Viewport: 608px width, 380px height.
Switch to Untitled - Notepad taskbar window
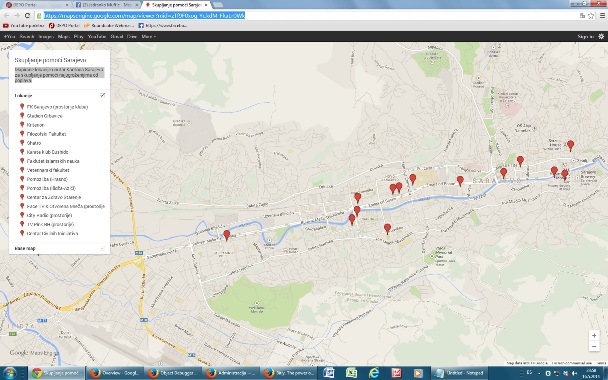pyautogui.click(x=459, y=373)
